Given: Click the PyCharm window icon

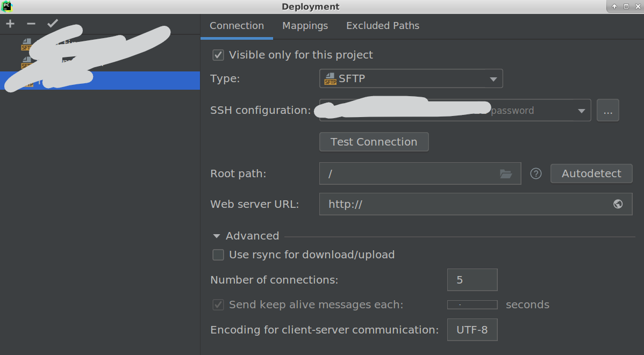Looking at the screenshot, I should tap(7, 6).
